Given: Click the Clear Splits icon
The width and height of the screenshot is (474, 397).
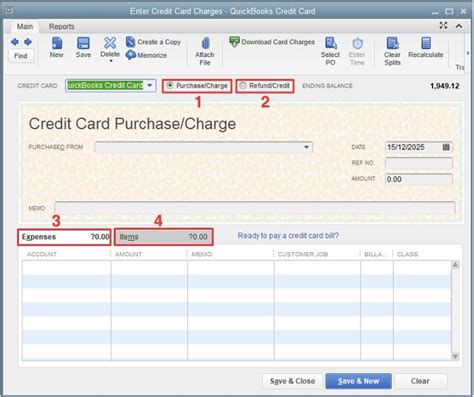Looking at the screenshot, I should click(x=392, y=43).
